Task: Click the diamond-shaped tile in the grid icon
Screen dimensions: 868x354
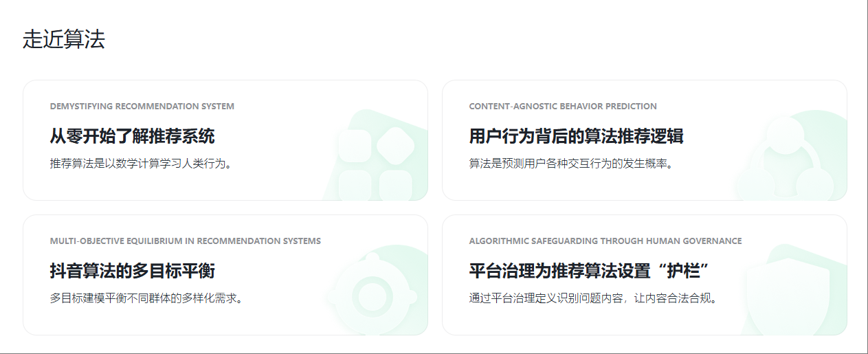Action: 395,145
